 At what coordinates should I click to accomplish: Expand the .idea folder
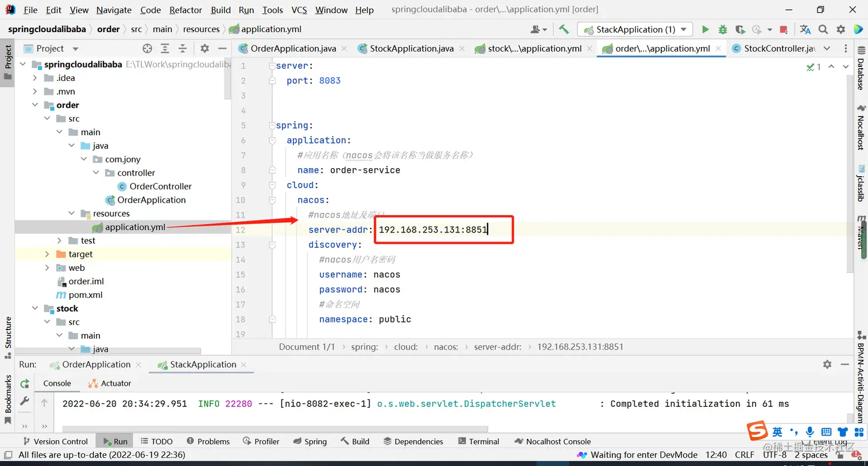coord(36,78)
